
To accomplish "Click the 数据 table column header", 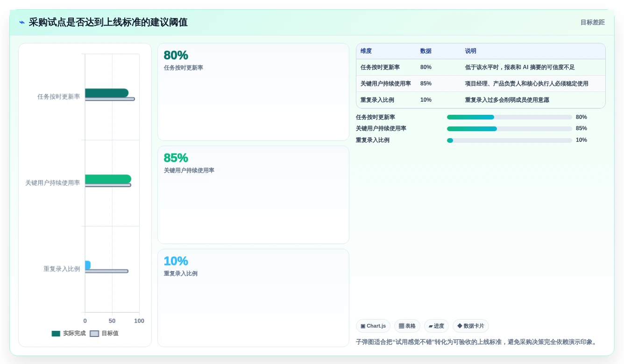I will 426,51.
